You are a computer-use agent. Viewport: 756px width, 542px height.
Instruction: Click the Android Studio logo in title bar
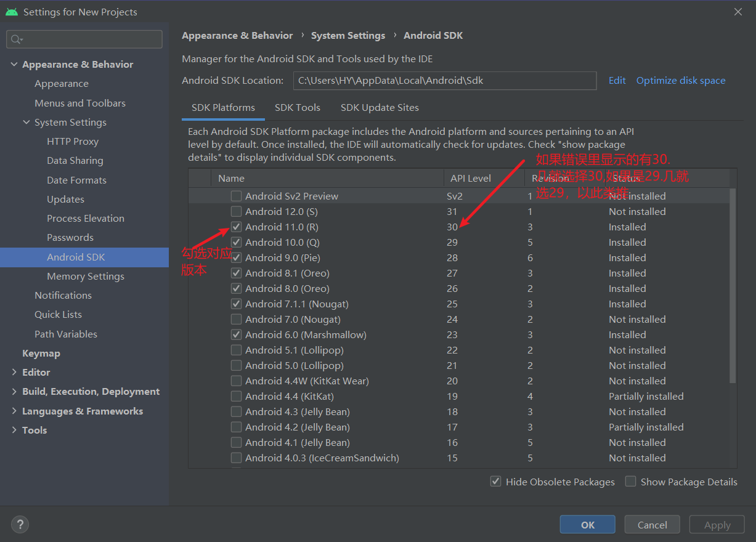(x=11, y=12)
